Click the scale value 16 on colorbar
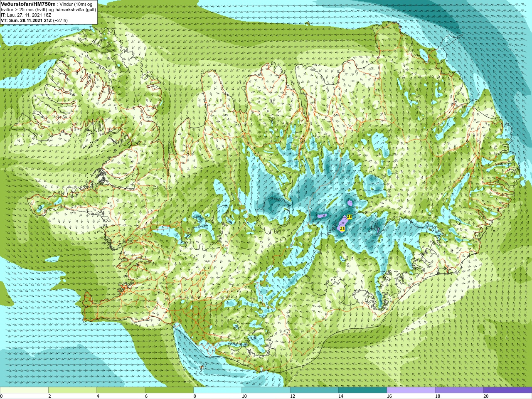 tap(389, 396)
